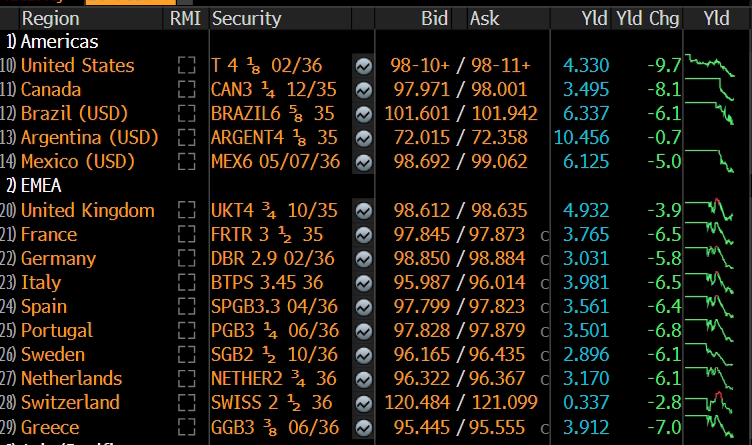Select the SWISS 2 1/2 36 security
Image resolution: width=752 pixels, height=445 pixels.
click(271, 402)
